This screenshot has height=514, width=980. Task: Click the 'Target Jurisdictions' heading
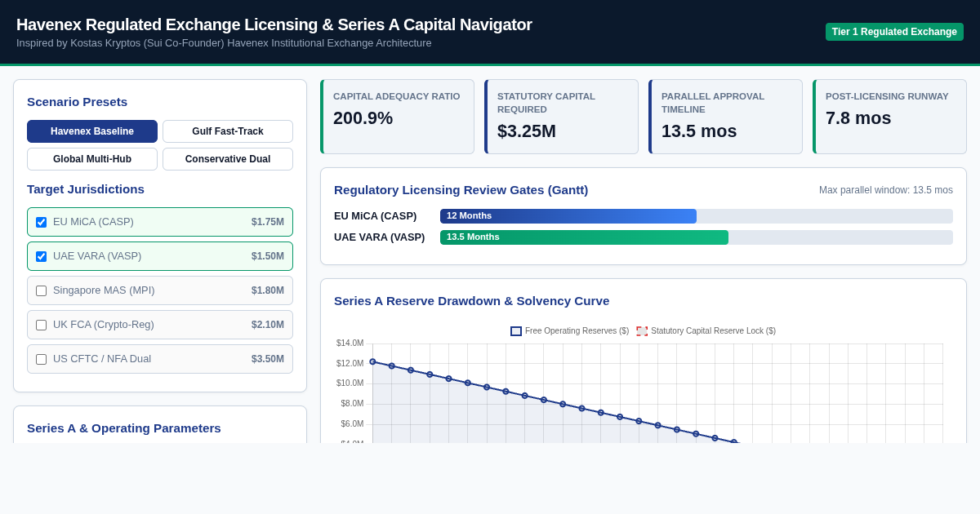click(x=86, y=189)
